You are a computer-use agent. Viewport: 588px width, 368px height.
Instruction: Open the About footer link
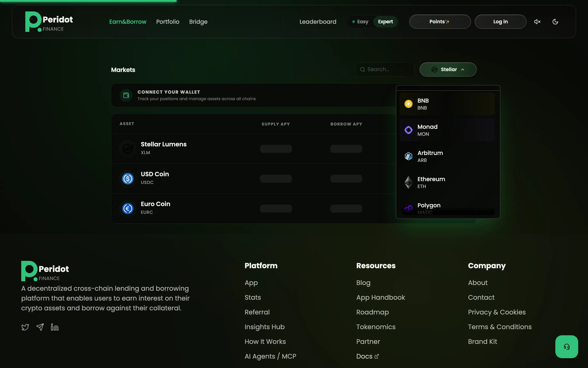pos(478,283)
